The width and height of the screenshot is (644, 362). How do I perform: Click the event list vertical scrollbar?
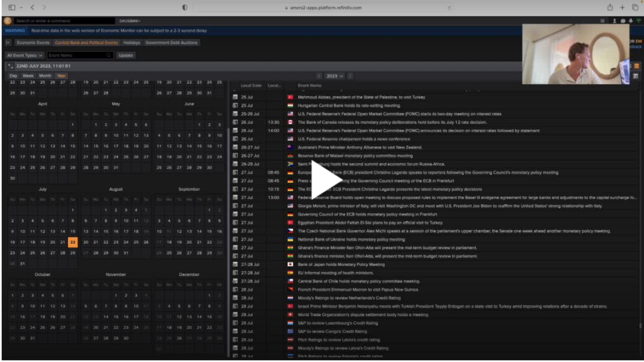coord(640,326)
